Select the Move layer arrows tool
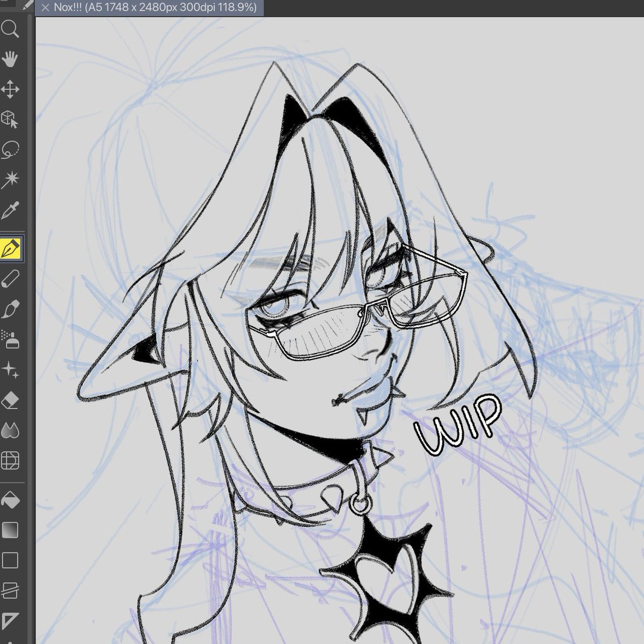Image resolution: width=644 pixels, height=644 pixels. [x=10, y=89]
